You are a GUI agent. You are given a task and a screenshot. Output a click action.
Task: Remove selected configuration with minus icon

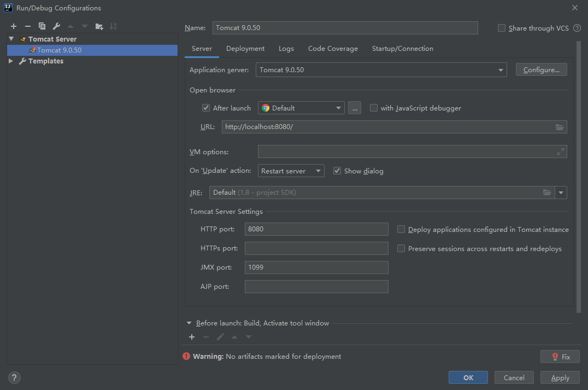click(x=28, y=26)
